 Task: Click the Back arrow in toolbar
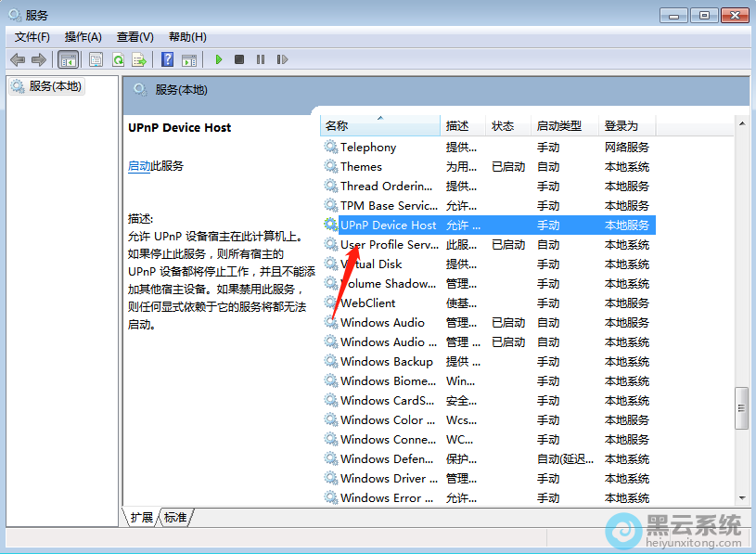[x=18, y=59]
